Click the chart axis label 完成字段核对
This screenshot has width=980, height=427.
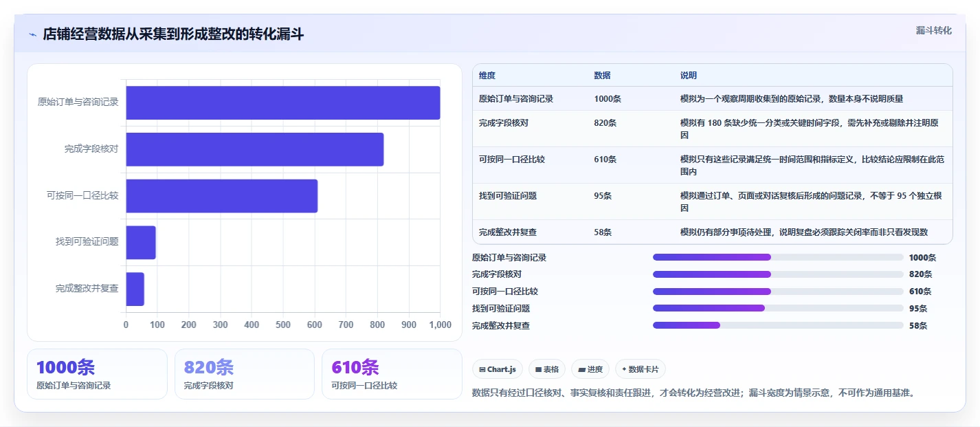point(91,149)
